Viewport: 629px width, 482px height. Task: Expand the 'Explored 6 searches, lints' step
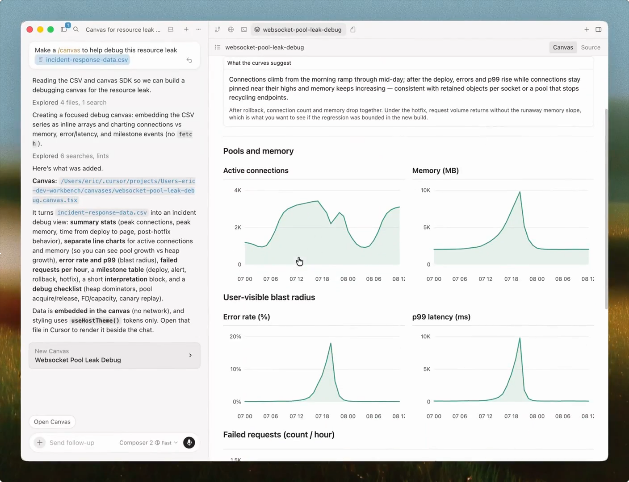71,156
